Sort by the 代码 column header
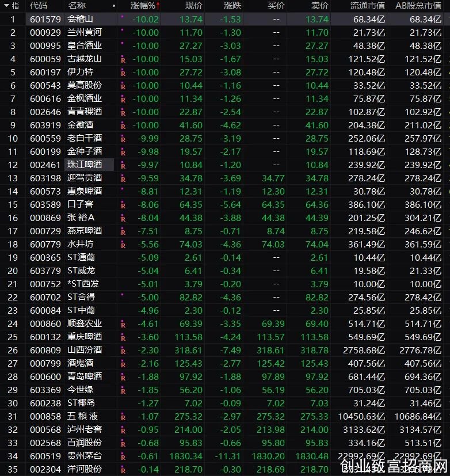Screen dimensions: 450x476 (x=39, y=5)
